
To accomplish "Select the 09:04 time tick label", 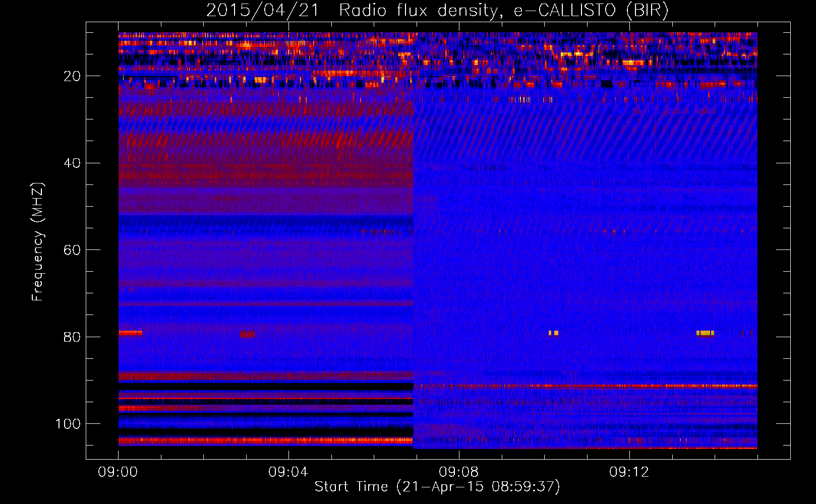I will coord(288,472).
